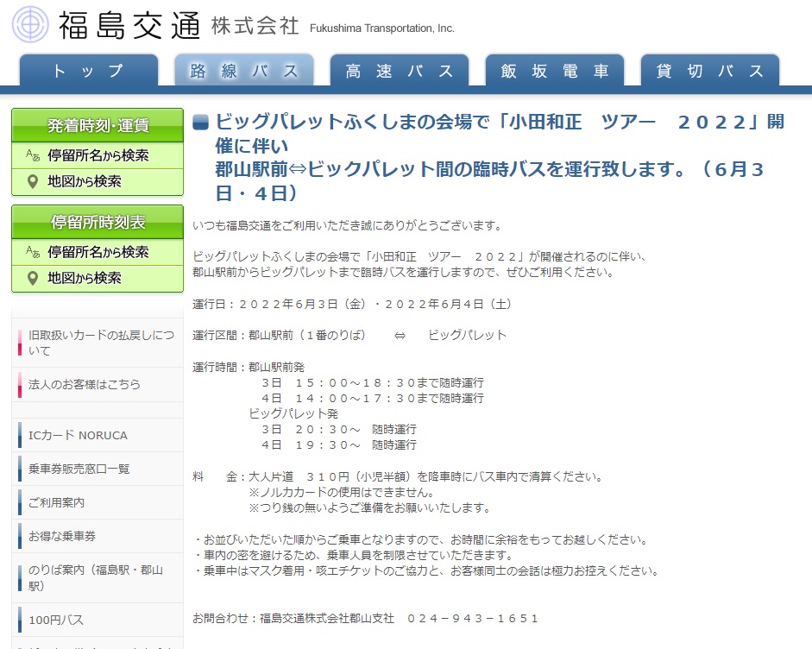Click the 運行区間 route line

click(x=349, y=336)
